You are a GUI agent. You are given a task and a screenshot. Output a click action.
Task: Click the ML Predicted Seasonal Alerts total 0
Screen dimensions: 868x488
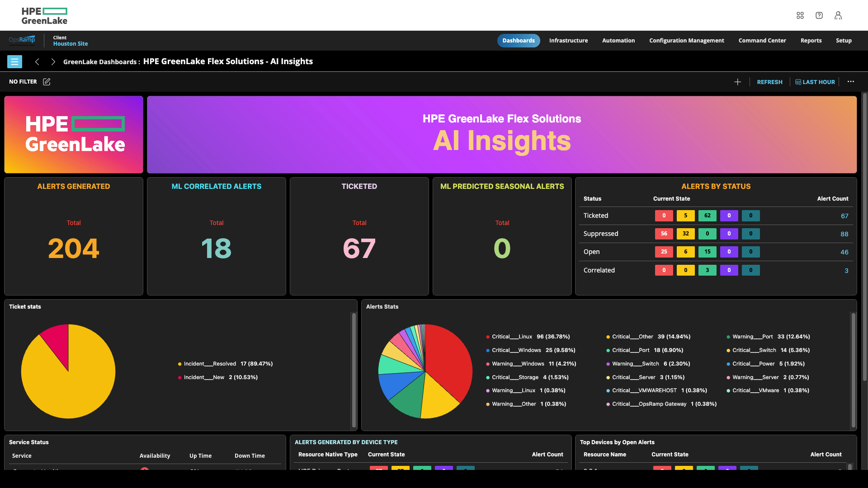click(502, 249)
